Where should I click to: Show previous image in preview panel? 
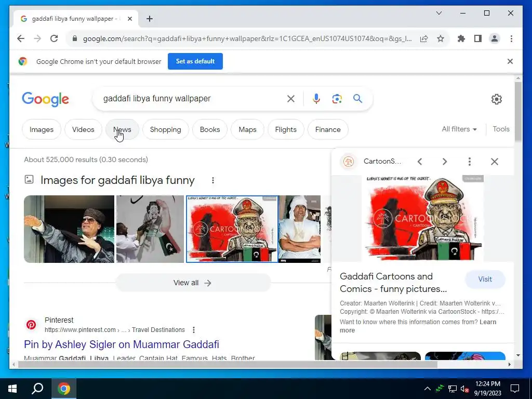click(x=420, y=162)
